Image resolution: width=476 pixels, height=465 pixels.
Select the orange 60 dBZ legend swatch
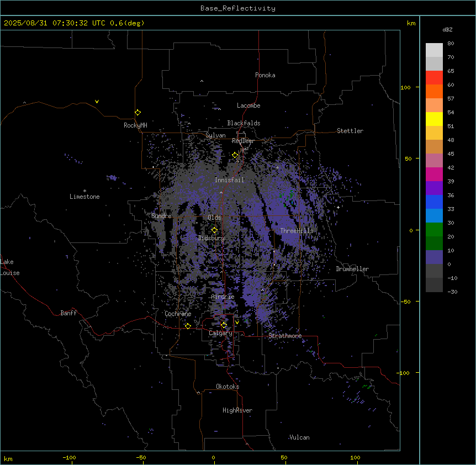(434, 91)
